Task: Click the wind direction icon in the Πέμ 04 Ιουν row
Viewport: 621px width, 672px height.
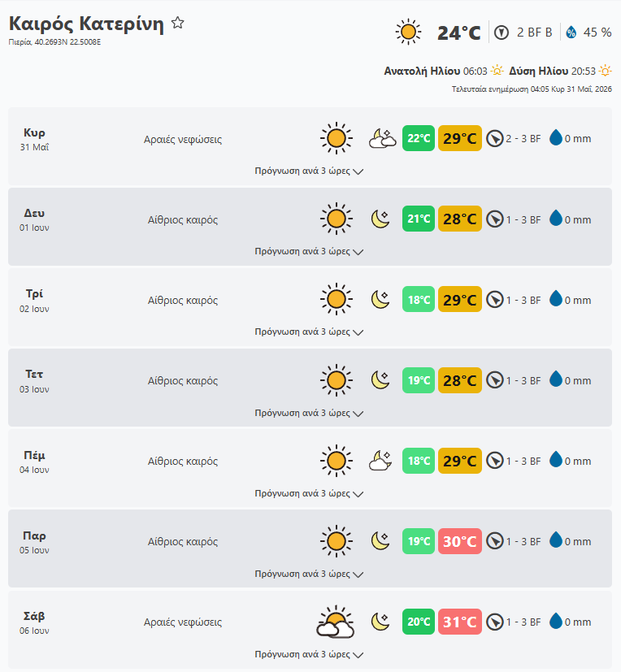Action: 495,461
